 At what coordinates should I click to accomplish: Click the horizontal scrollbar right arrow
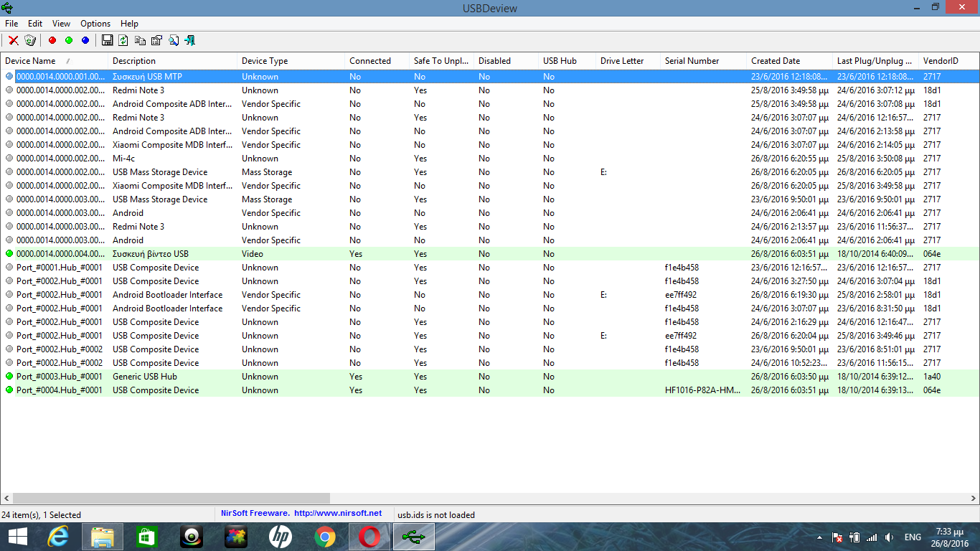(974, 498)
